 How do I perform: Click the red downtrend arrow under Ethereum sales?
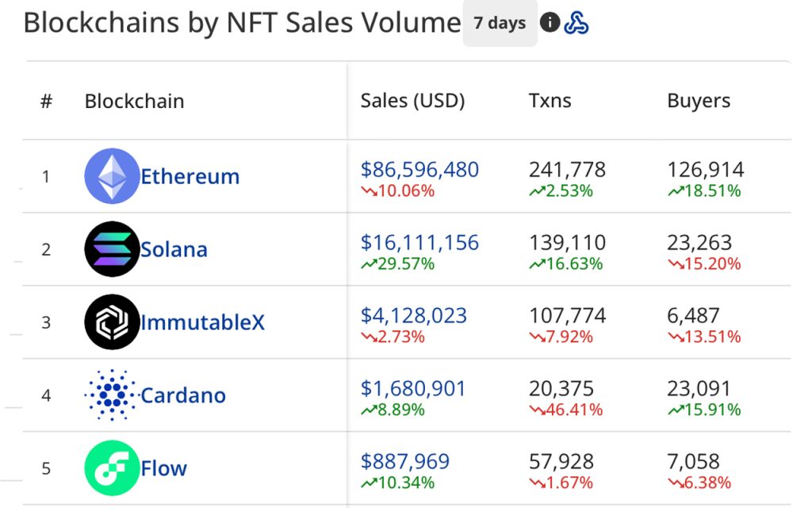click(368, 191)
